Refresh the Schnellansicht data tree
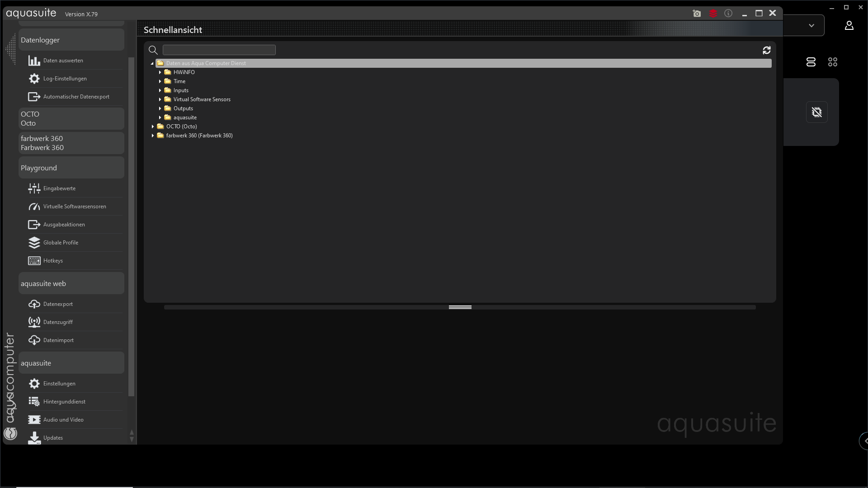The height and width of the screenshot is (488, 868). [x=767, y=50]
